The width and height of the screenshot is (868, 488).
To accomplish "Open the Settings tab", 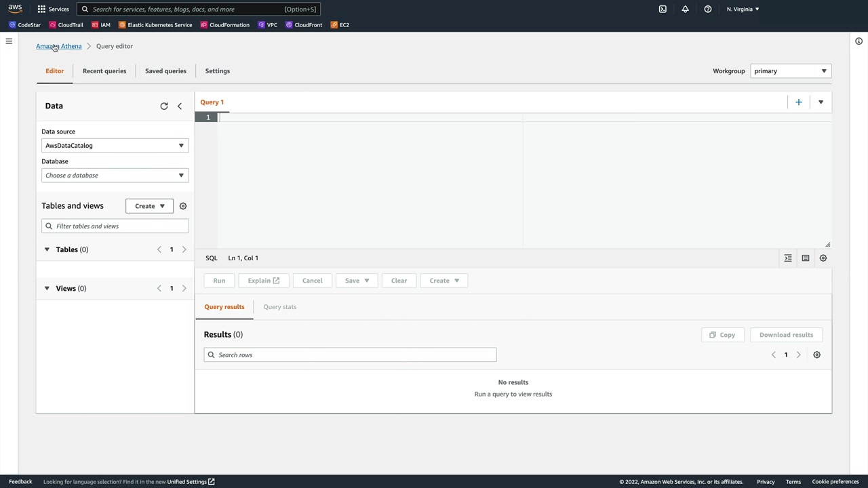I will [x=218, y=71].
